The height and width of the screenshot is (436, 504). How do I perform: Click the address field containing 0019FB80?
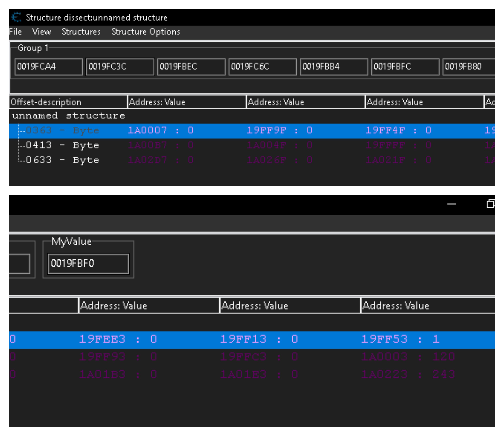[x=469, y=67]
